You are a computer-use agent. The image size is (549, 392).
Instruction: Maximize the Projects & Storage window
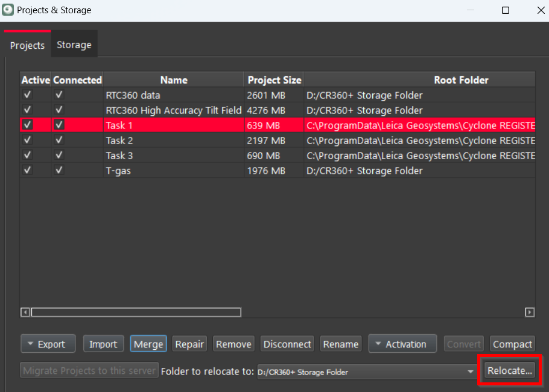[x=506, y=10]
